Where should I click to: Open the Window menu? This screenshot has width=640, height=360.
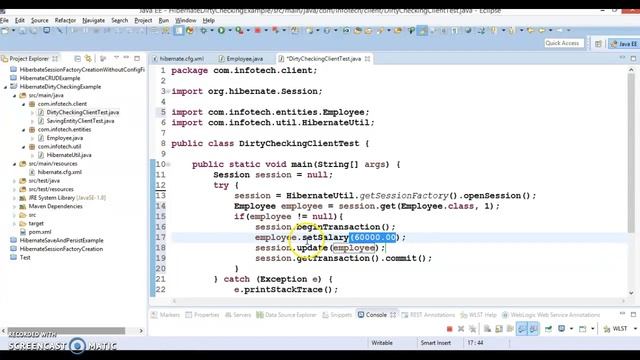click(x=186, y=20)
